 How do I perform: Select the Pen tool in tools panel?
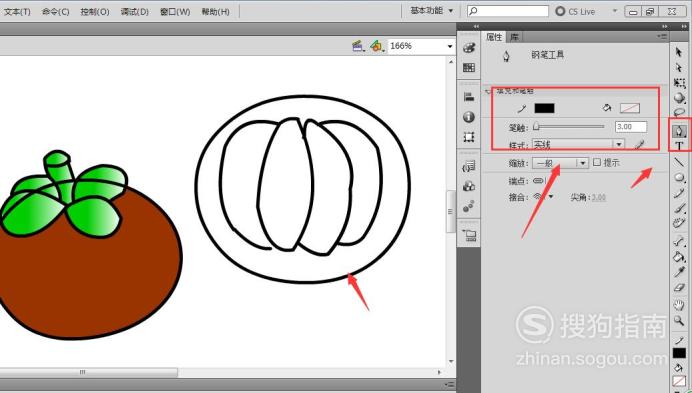679,131
